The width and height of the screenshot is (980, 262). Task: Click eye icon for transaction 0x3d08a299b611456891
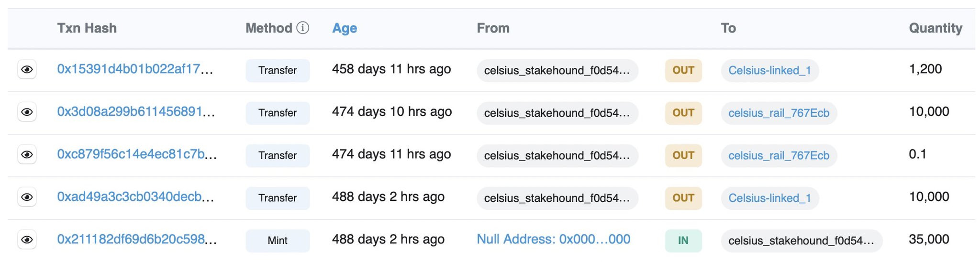pos(27,112)
